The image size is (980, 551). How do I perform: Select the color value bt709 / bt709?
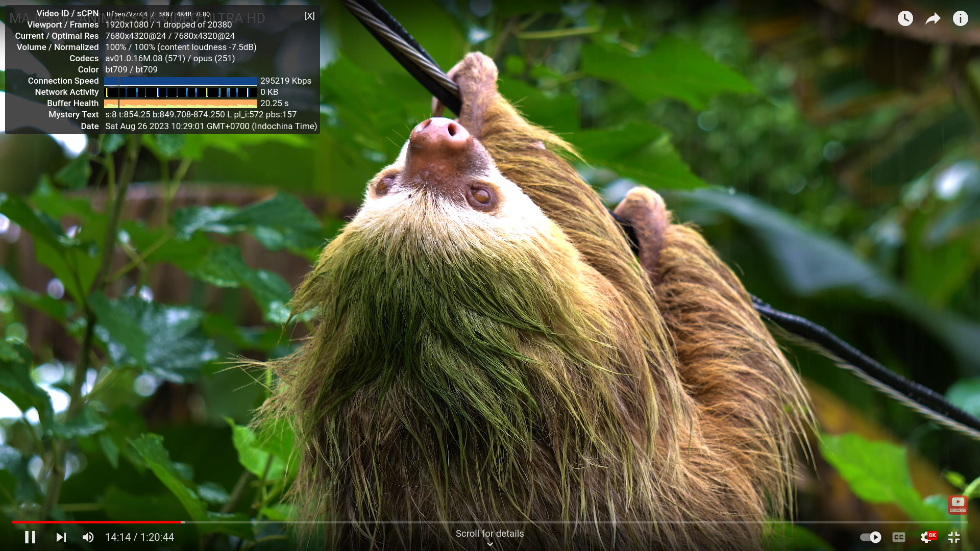point(131,69)
